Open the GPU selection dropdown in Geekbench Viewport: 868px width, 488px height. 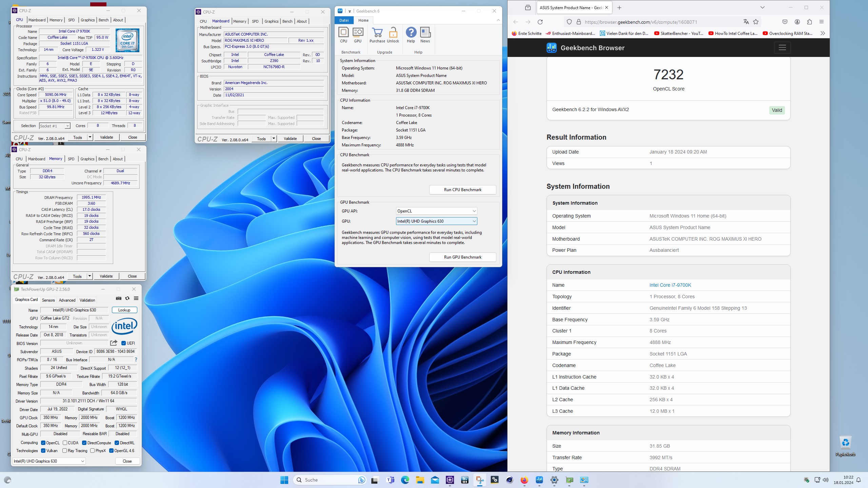[436, 221]
